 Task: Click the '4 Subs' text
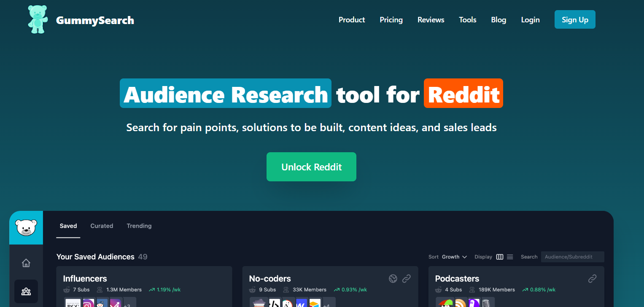[453, 290]
